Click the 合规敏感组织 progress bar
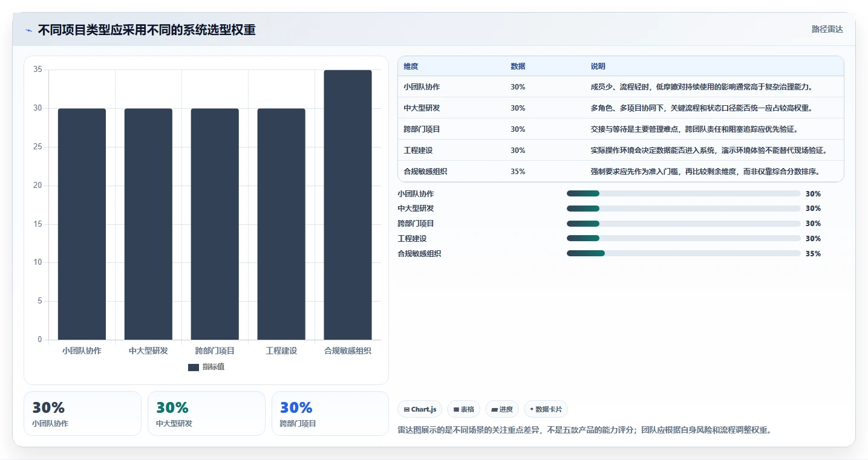 (x=684, y=253)
